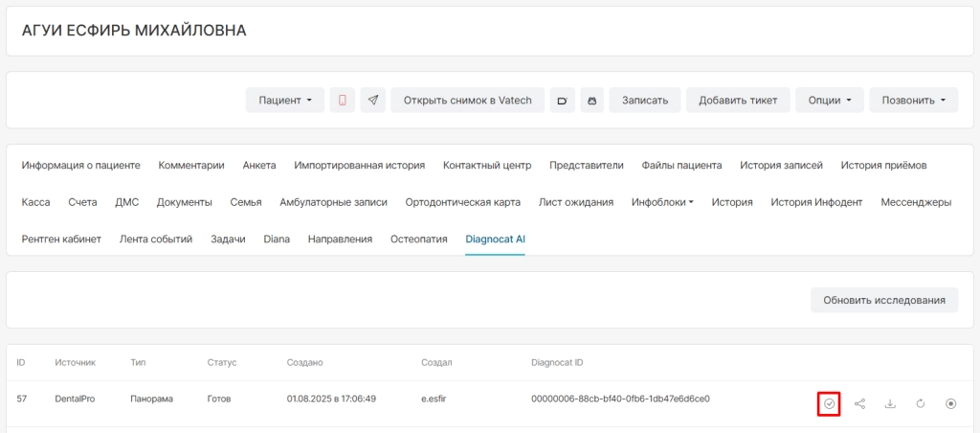The width and height of the screenshot is (980, 433).
Task: Click the red mobile phone icon button
Action: pos(343,101)
